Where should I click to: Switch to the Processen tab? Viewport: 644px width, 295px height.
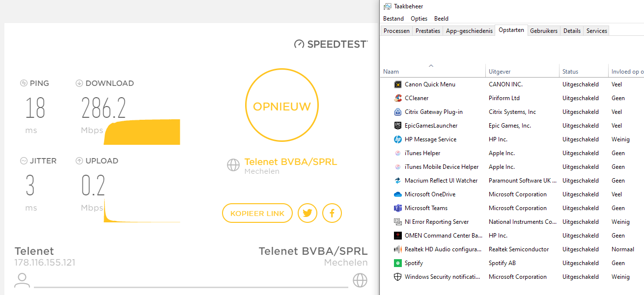point(396,31)
